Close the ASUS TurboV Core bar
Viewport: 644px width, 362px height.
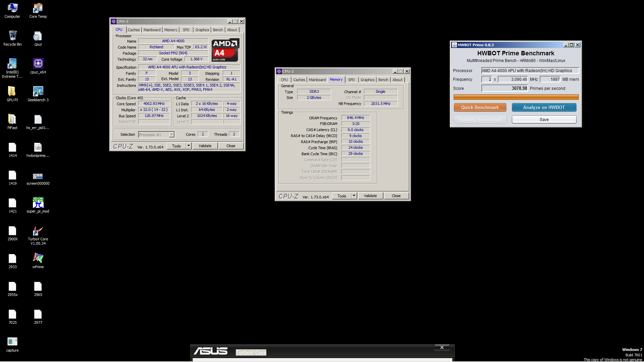pyautogui.click(x=442, y=348)
